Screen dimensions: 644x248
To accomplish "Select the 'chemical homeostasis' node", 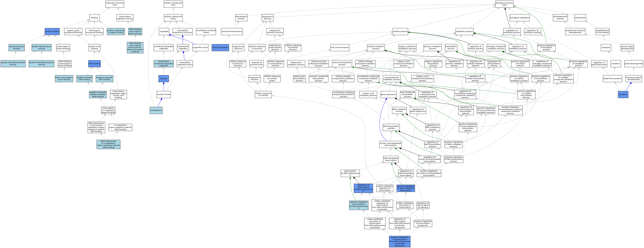I will coord(232,31).
